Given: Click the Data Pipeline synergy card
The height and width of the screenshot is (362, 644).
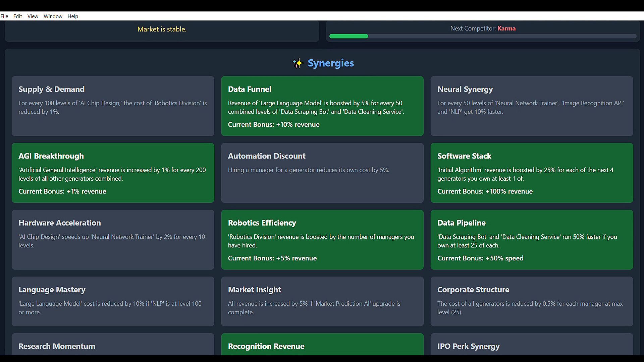Looking at the screenshot, I should click(x=532, y=239).
